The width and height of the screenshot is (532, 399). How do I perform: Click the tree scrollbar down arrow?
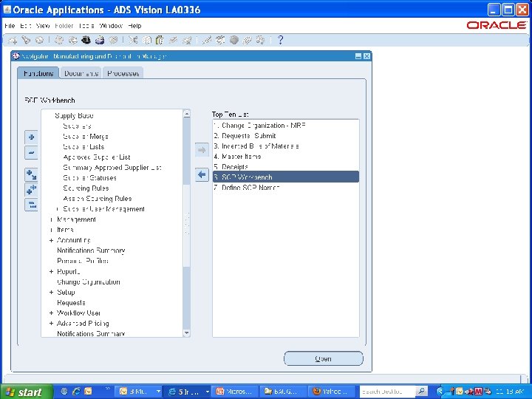click(x=187, y=333)
